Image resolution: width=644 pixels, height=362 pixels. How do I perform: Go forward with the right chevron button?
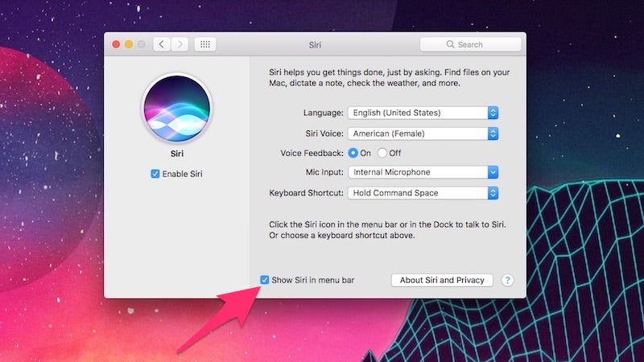(180, 44)
